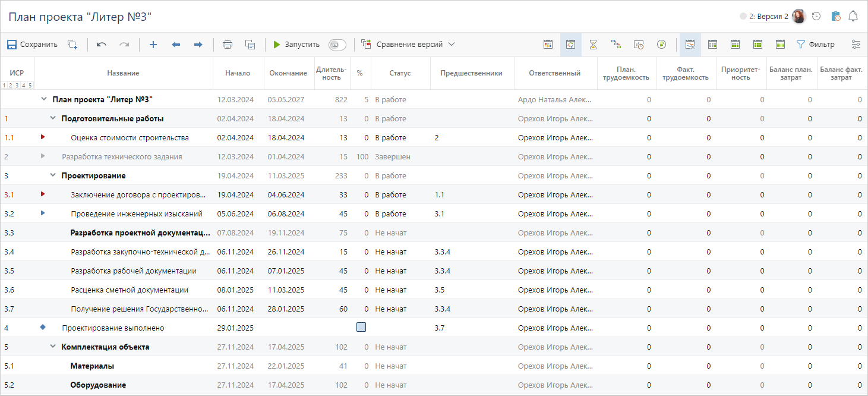Screen dimensions: 868x396
Task: Click the plus icon to add task
Action: point(153,45)
